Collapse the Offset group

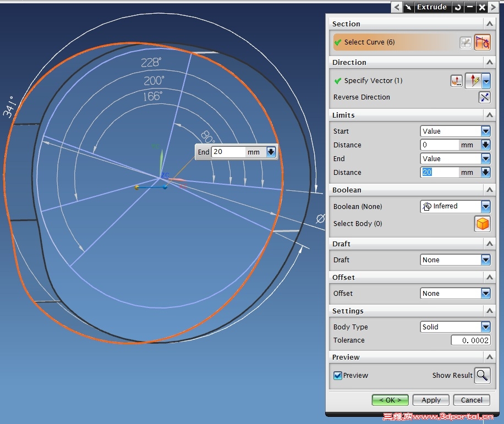(490, 277)
